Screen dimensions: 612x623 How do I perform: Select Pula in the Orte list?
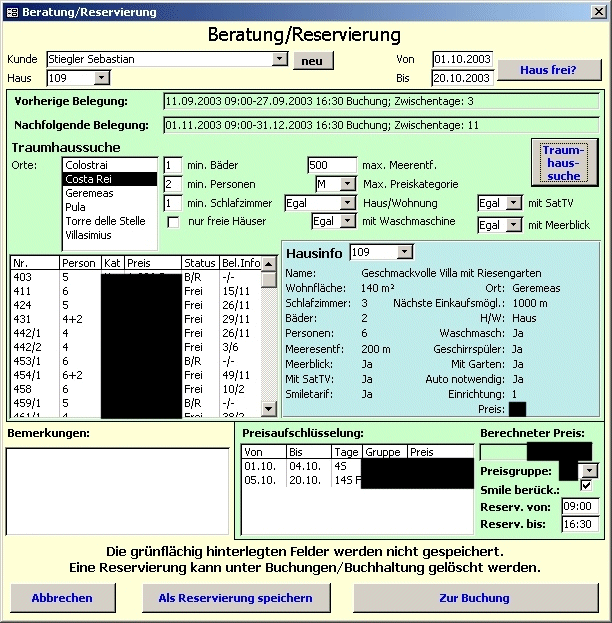[x=110, y=207]
